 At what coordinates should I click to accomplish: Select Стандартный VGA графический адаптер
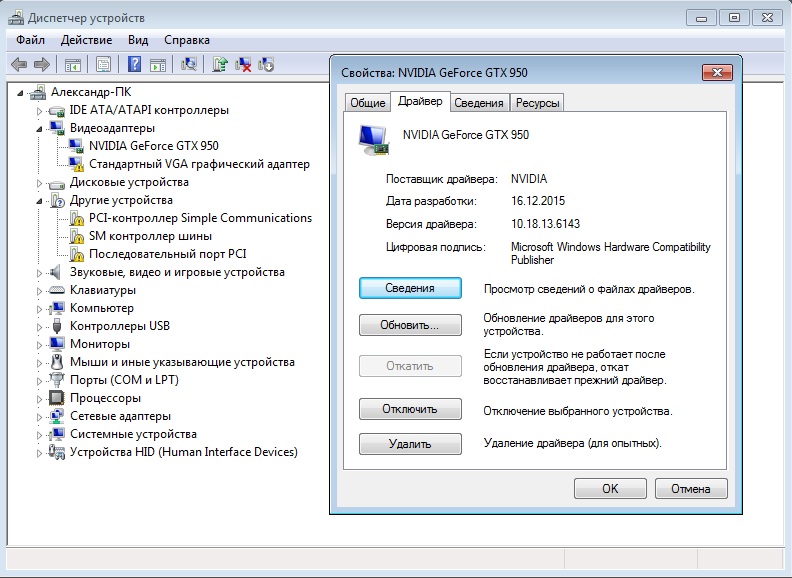point(199,164)
